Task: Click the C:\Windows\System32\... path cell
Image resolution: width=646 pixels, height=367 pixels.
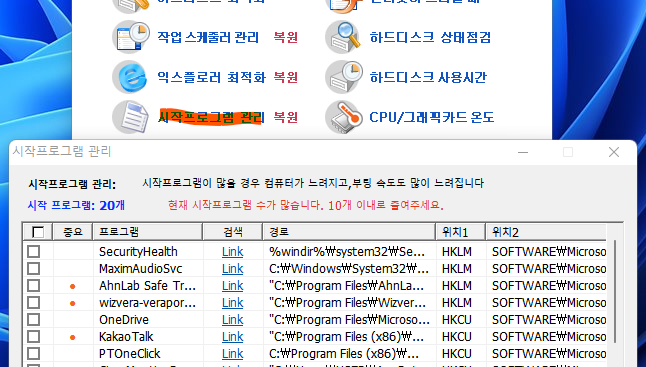Action: click(349, 269)
